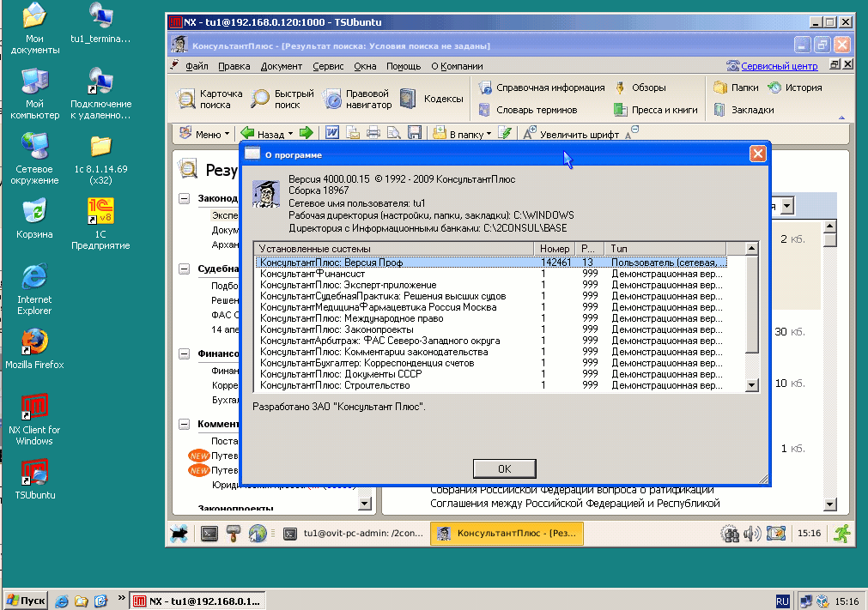Image resolution: width=868 pixels, height=610 pixels.
Task: Collapse the Финансовые tree group
Action: tap(185, 354)
